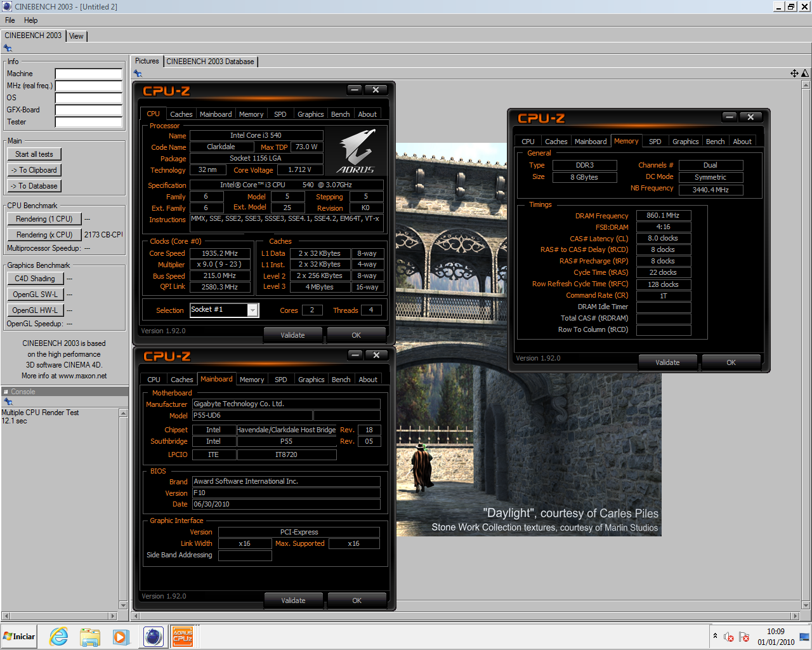This screenshot has height=650, width=812.
Task: Click the '2173 CB-CPU' score value
Action: tap(103, 235)
